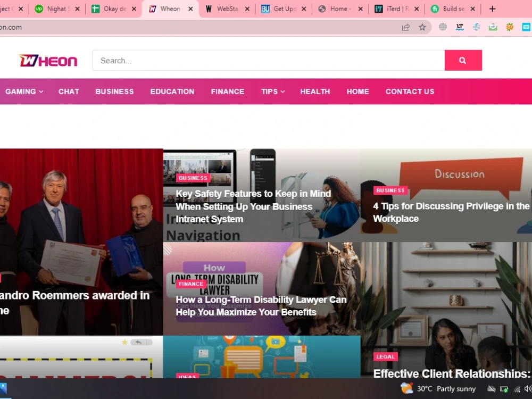Switch to the Nighat browser tab
532x399 pixels.
[x=57, y=9]
